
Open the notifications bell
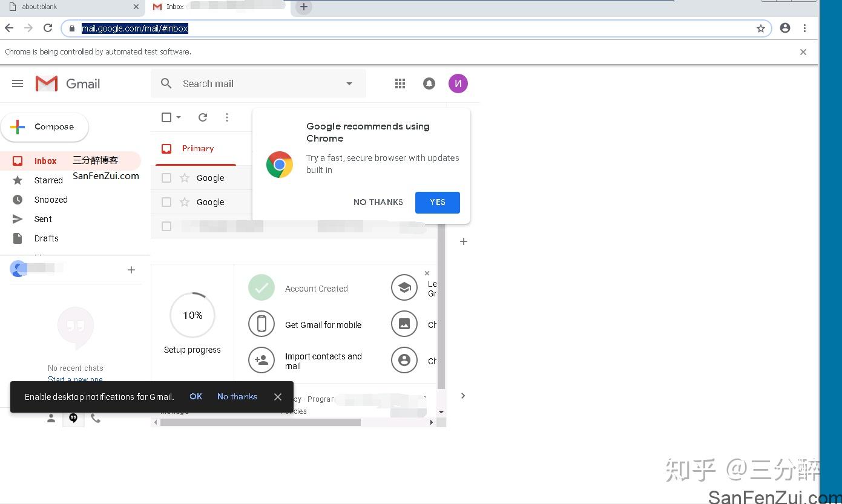pos(429,83)
